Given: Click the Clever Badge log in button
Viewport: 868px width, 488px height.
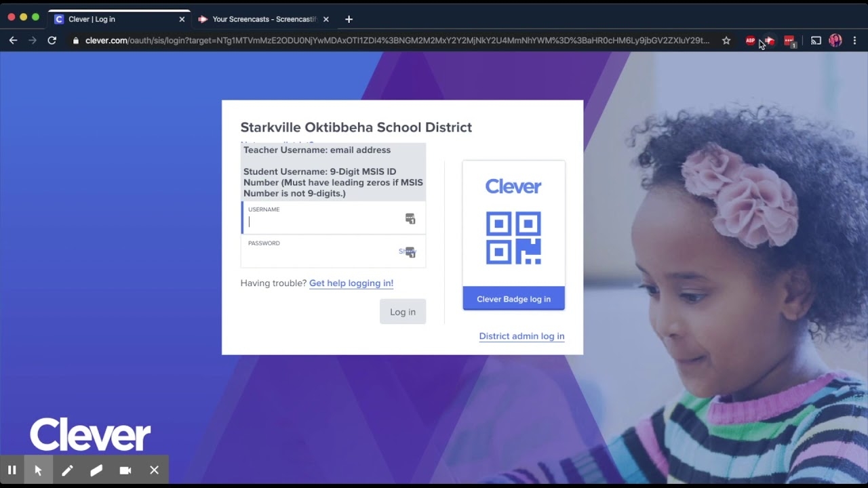Looking at the screenshot, I should 513,299.
